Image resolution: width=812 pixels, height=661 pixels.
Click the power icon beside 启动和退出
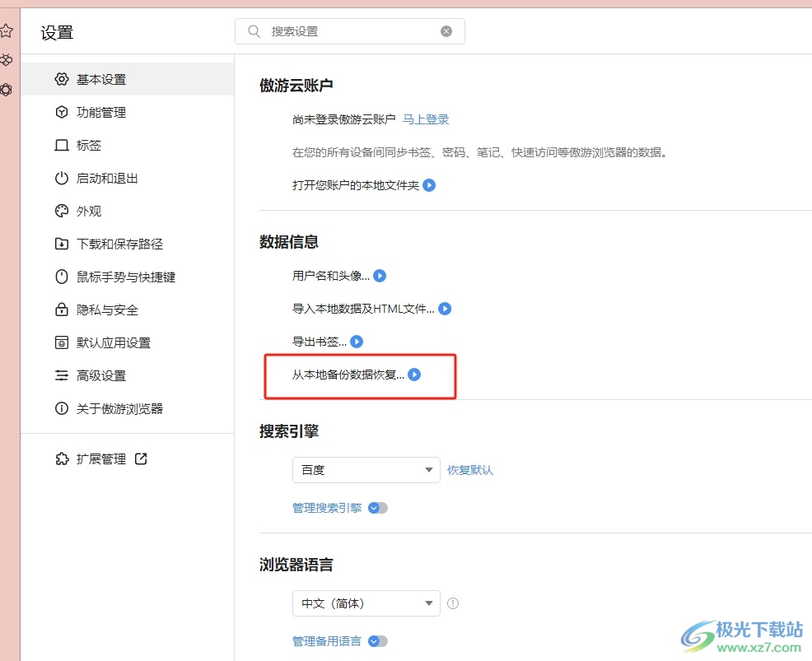(x=62, y=179)
